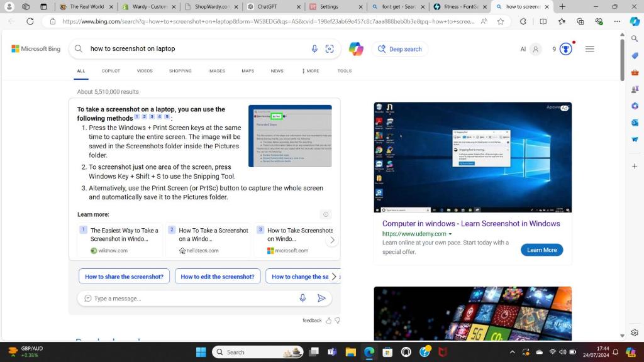Screen dimensions: 644x362
Task: Click the Type a message input field
Action: [189, 299]
